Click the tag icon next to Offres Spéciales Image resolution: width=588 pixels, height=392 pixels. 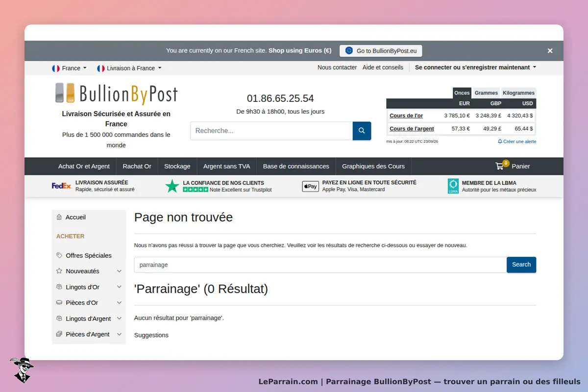(x=59, y=255)
